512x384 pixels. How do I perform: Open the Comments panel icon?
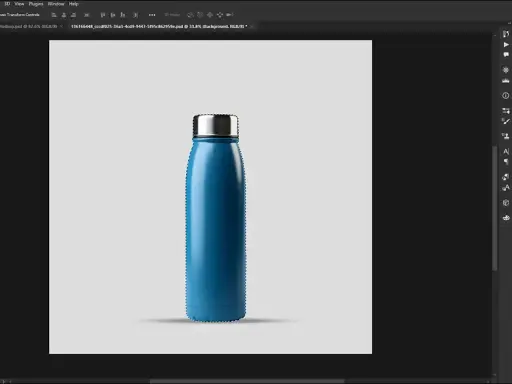pyautogui.click(x=506, y=54)
